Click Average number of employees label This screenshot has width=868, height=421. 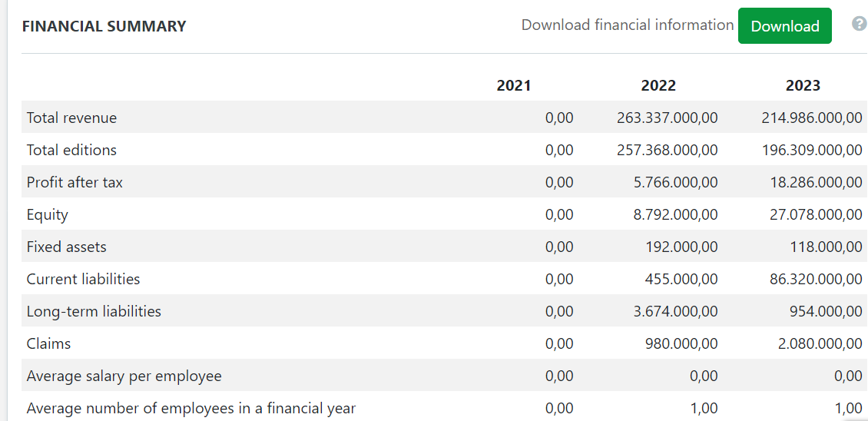(x=191, y=408)
